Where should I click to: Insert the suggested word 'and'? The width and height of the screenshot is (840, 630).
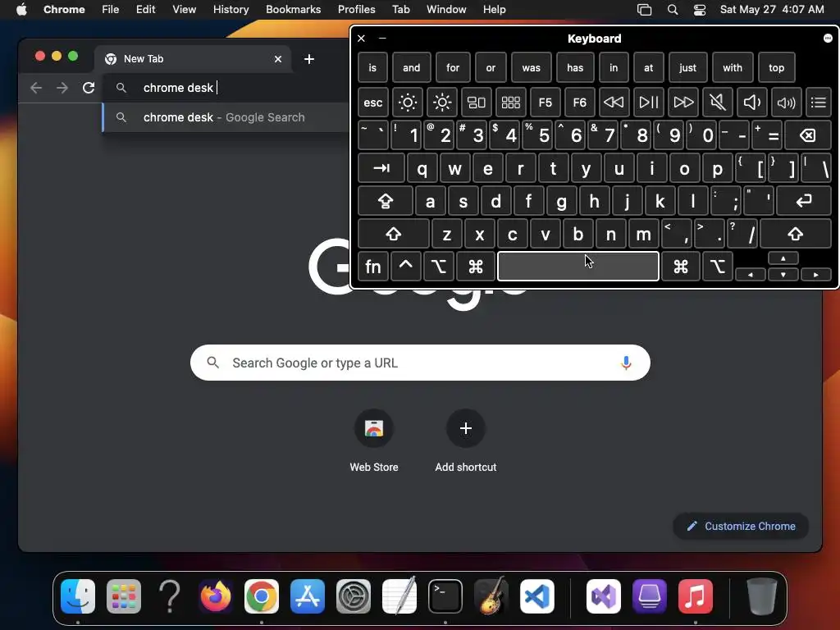pos(412,67)
